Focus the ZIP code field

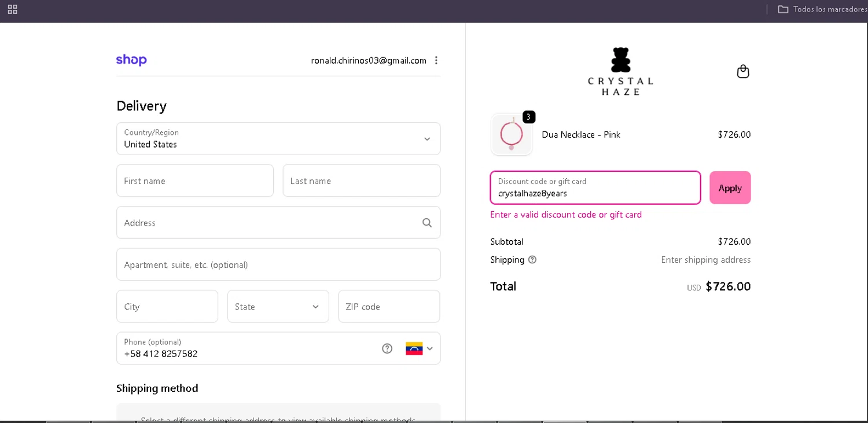pyautogui.click(x=389, y=307)
